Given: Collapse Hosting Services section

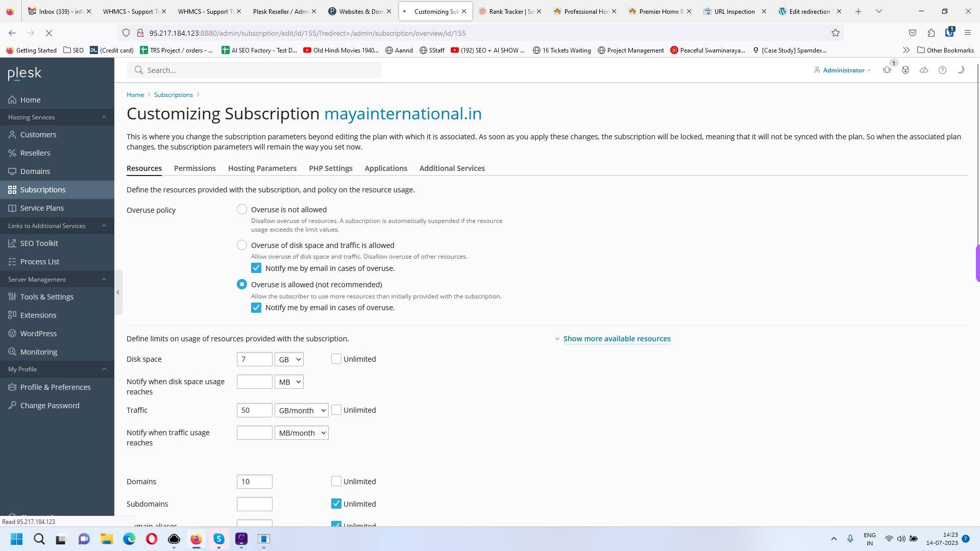Looking at the screenshot, I should click(x=57, y=117).
